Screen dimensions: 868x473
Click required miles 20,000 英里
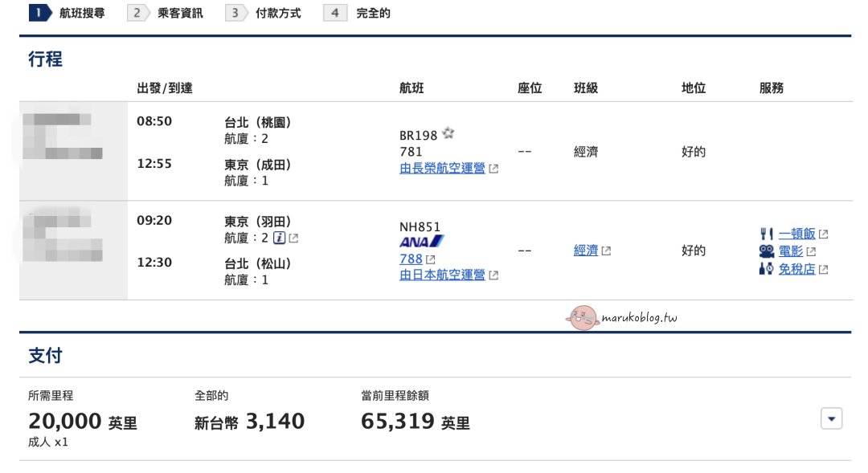[83, 422]
